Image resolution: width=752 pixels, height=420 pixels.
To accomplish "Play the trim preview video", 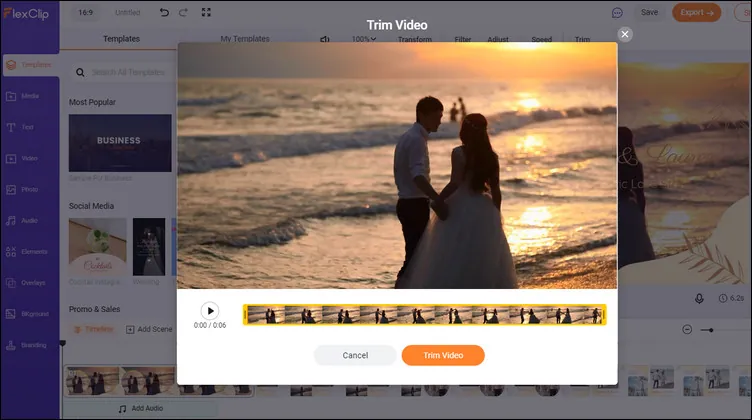I will [210, 311].
